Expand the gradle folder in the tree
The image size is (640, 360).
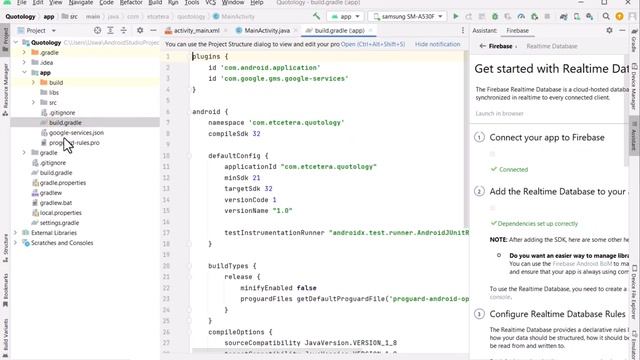(24, 153)
